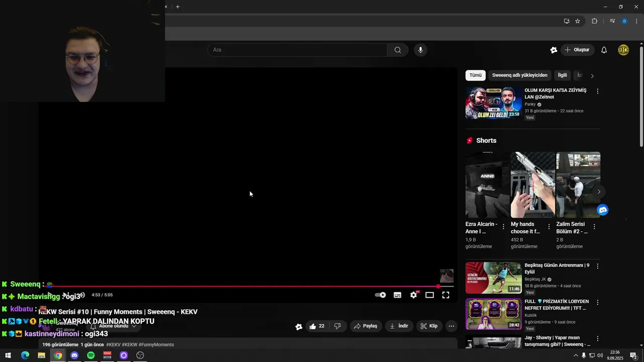Click the taskbar clock showing 22:36
The image size is (644, 362).
click(x=614, y=355)
